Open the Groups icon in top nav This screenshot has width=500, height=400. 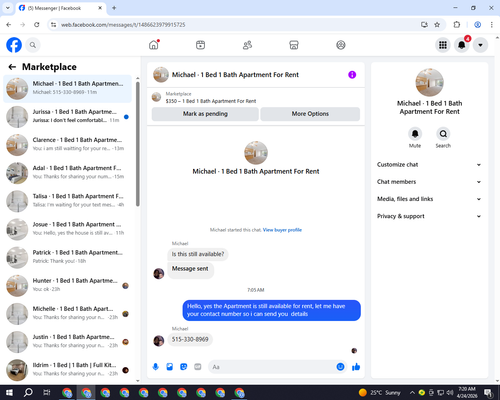point(341,45)
